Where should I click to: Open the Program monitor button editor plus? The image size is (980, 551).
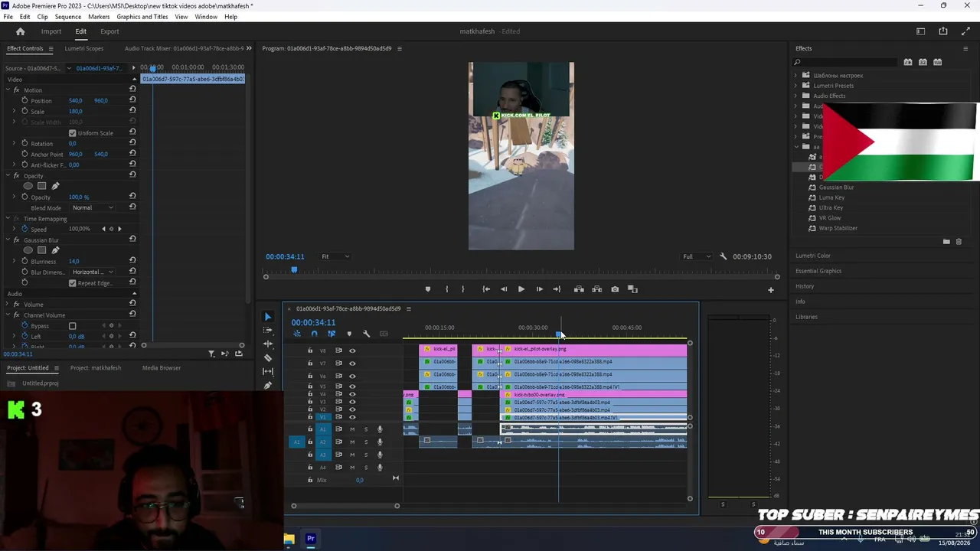771,290
